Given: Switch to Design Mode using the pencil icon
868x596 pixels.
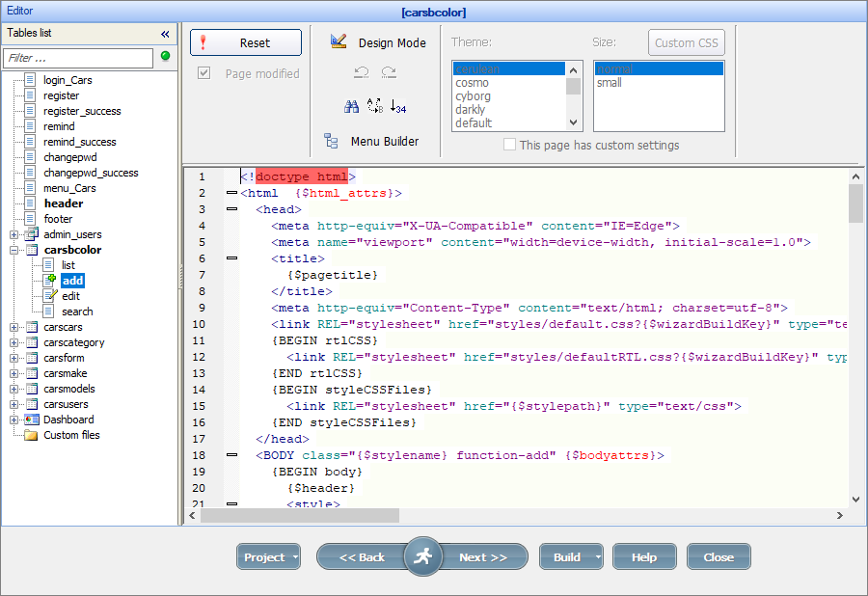Looking at the screenshot, I should click(x=339, y=41).
